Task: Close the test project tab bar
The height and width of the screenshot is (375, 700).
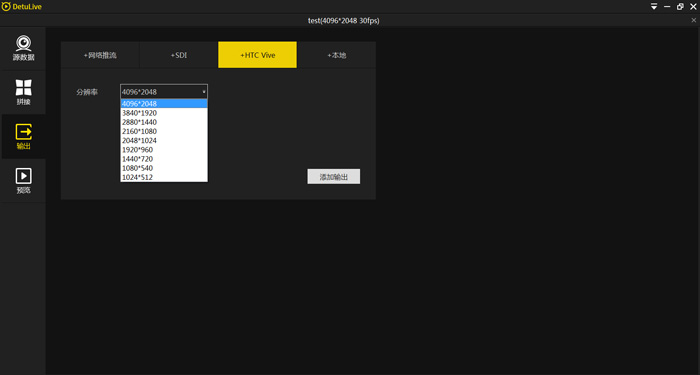Action: tap(694, 21)
